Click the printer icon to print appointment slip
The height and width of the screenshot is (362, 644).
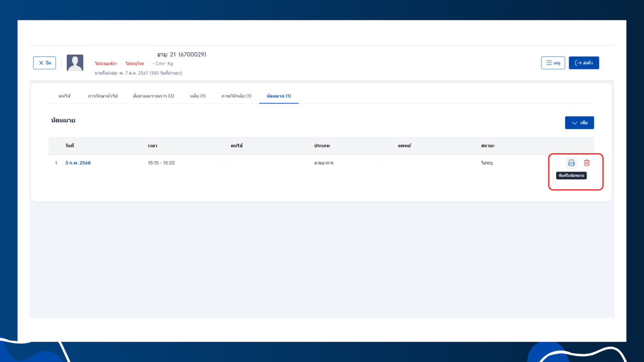pyautogui.click(x=571, y=163)
